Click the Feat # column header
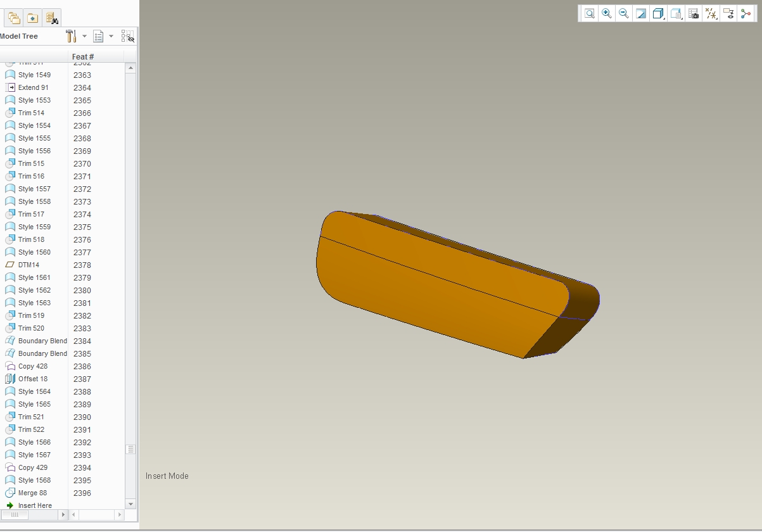The width and height of the screenshot is (762, 532). [x=83, y=57]
